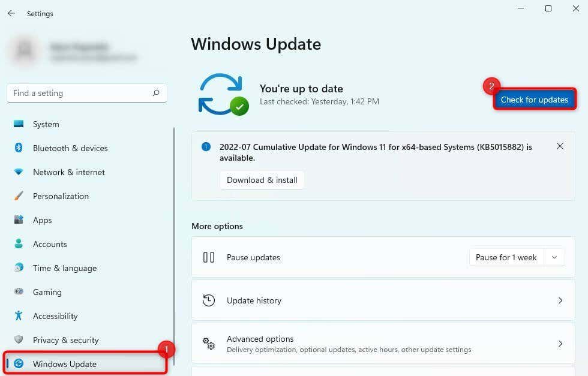Maximize the Settings window
The width and height of the screenshot is (588, 376).
click(548, 8)
